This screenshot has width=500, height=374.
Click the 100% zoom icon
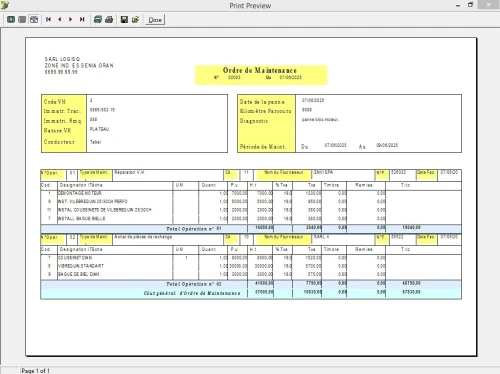[x=22, y=19]
